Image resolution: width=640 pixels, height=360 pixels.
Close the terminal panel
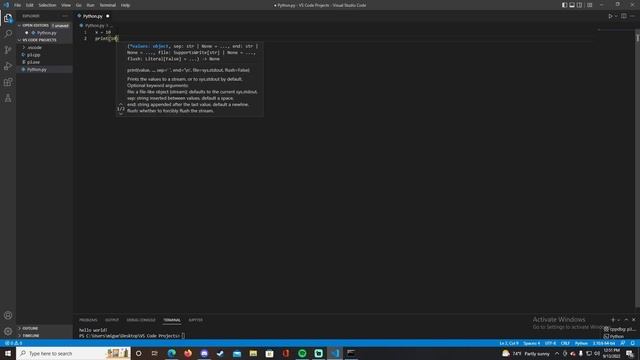[x=633, y=320]
